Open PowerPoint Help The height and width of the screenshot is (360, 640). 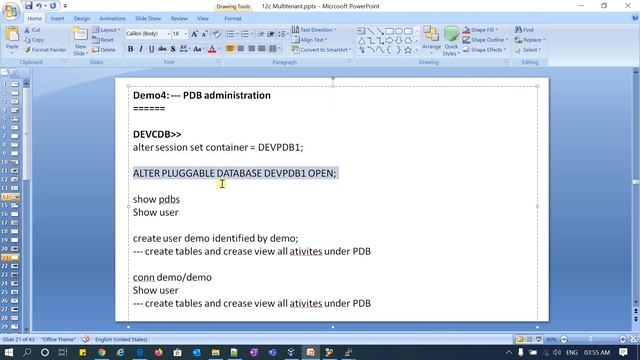[635, 18]
